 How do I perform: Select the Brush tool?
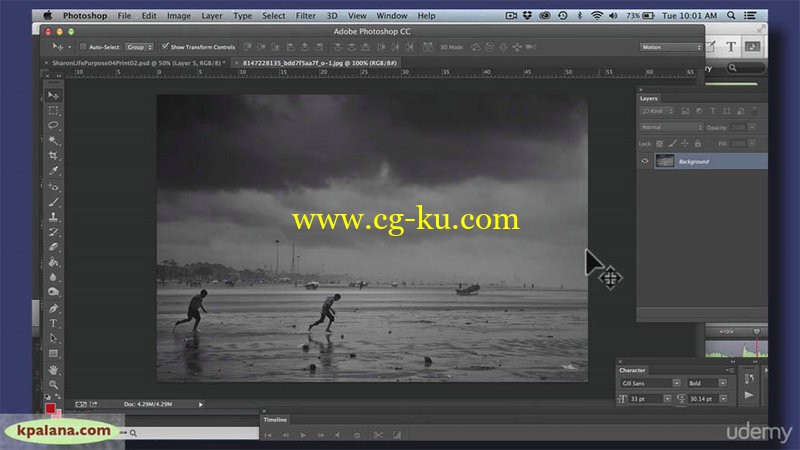(x=53, y=202)
